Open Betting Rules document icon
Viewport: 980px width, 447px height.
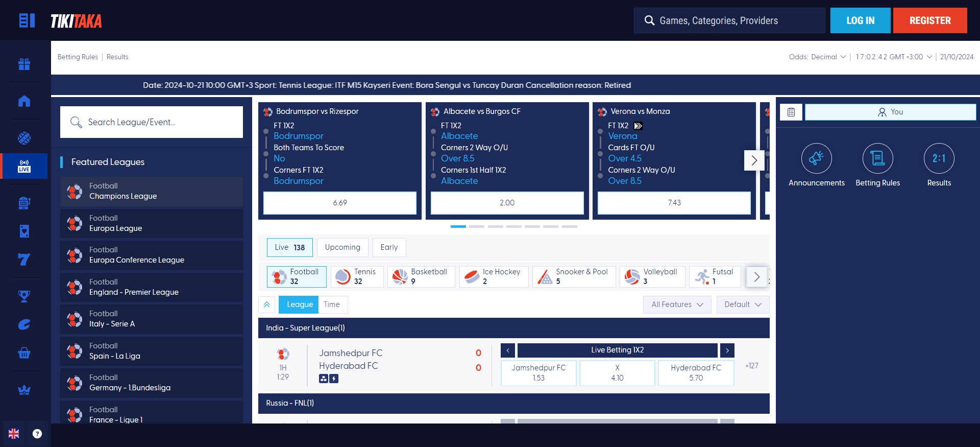click(x=877, y=158)
